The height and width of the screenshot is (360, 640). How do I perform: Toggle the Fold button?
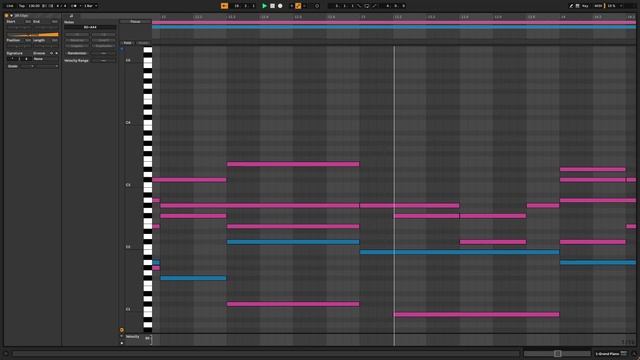click(x=127, y=43)
